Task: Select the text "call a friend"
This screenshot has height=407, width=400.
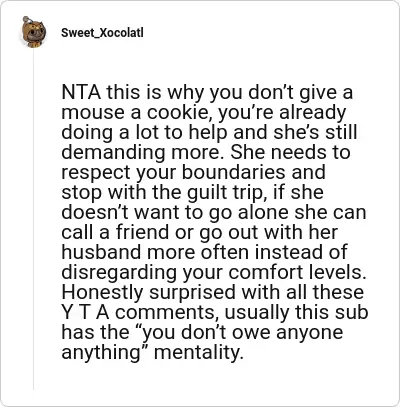Action: pyautogui.click(x=115, y=232)
